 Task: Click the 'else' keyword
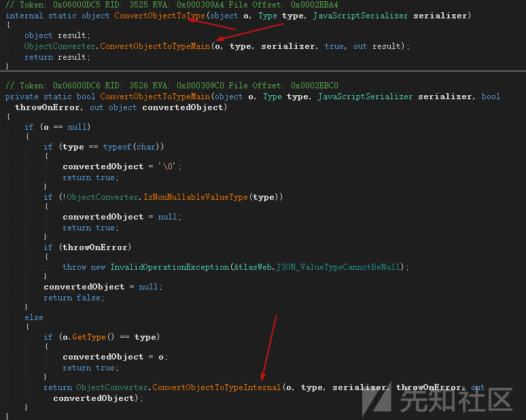pos(34,317)
